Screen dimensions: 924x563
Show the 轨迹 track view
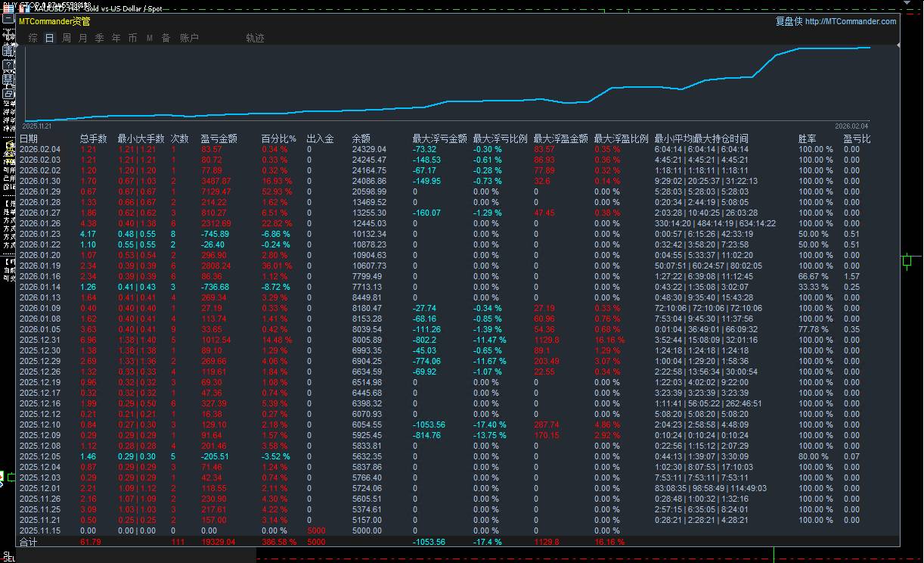[x=256, y=38]
